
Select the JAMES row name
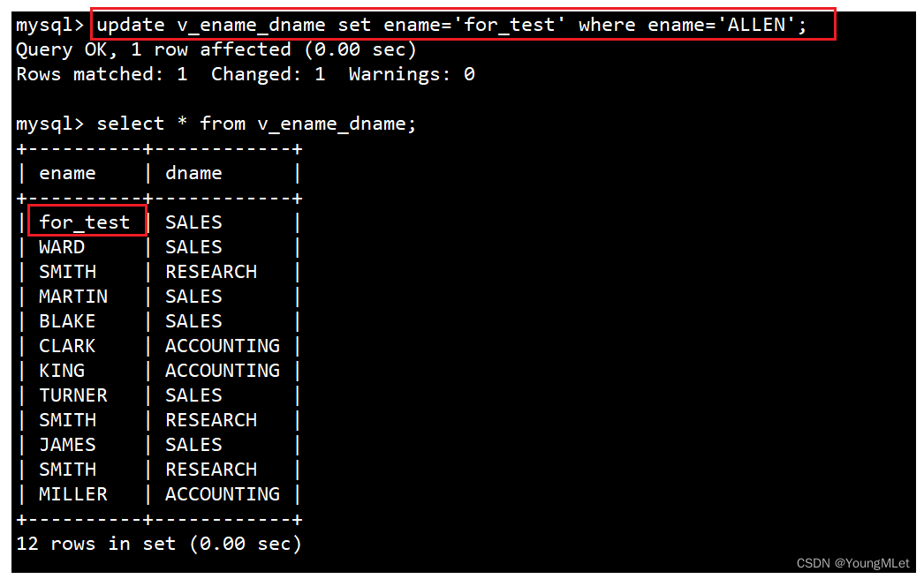point(67,445)
